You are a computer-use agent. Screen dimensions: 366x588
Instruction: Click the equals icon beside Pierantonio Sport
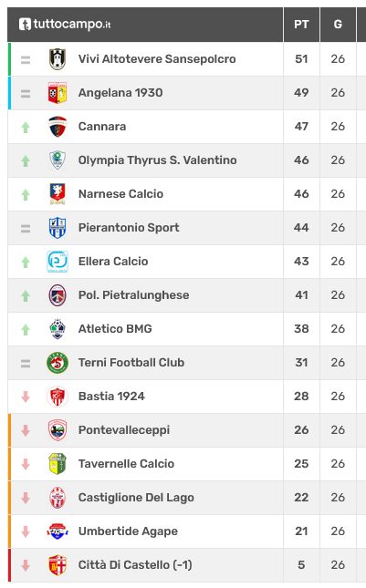[x=26, y=228]
